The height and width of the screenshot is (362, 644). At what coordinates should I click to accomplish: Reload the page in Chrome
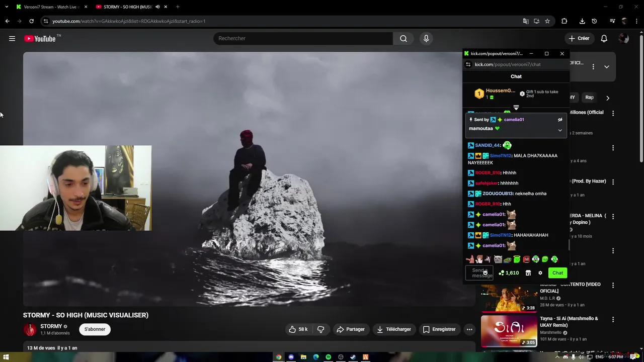[x=31, y=21]
